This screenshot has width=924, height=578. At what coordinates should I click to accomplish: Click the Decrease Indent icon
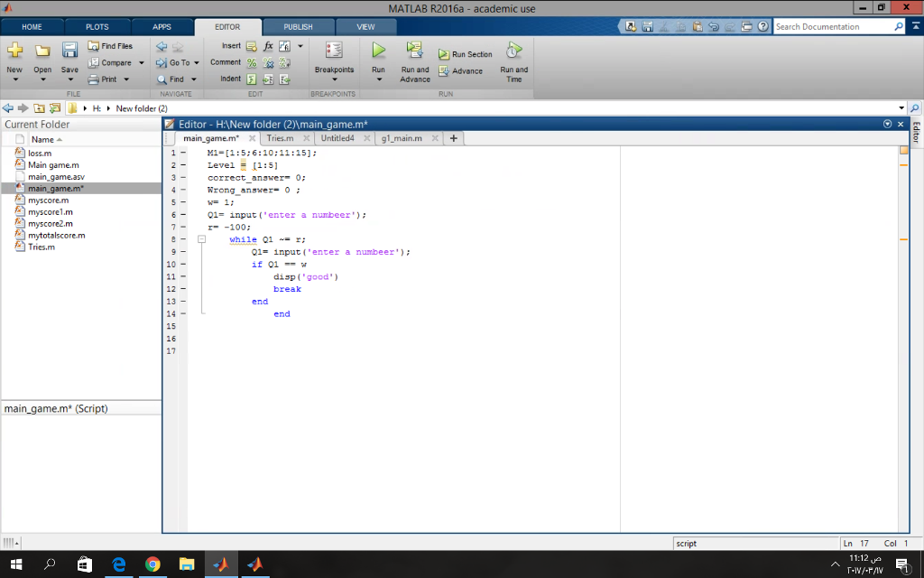(284, 79)
